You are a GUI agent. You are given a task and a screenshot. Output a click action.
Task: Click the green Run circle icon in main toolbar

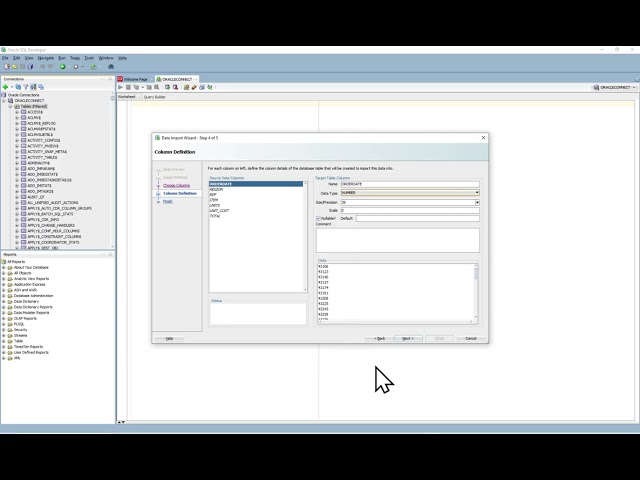tap(62, 67)
